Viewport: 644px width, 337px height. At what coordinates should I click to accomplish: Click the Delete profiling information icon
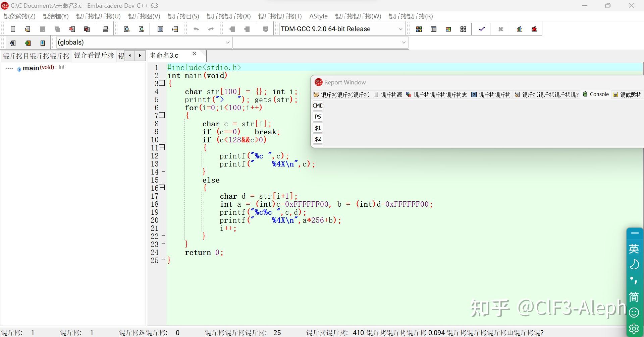534,29
